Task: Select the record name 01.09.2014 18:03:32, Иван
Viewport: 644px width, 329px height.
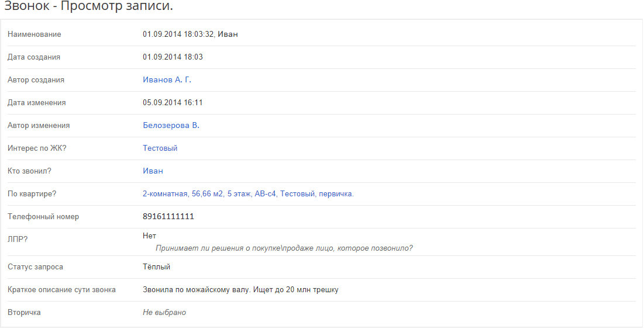Action: [190, 34]
